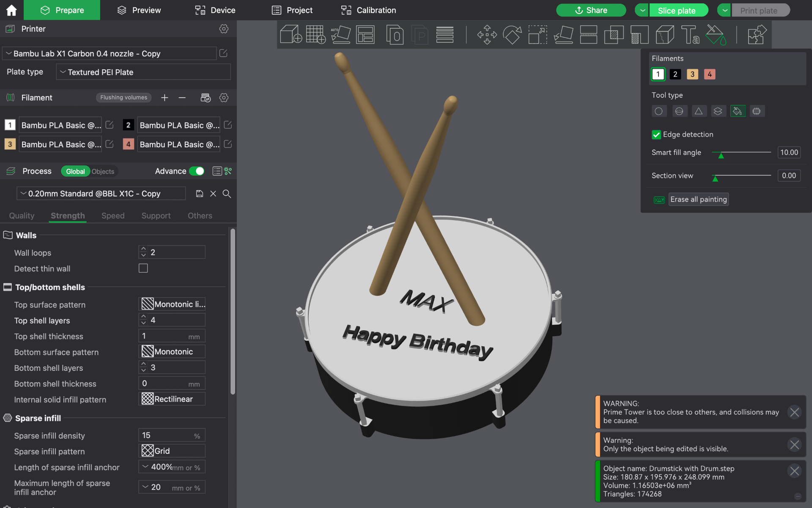The width and height of the screenshot is (812, 508).
Task: Switch to the Preview tab
Action: pos(139,10)
